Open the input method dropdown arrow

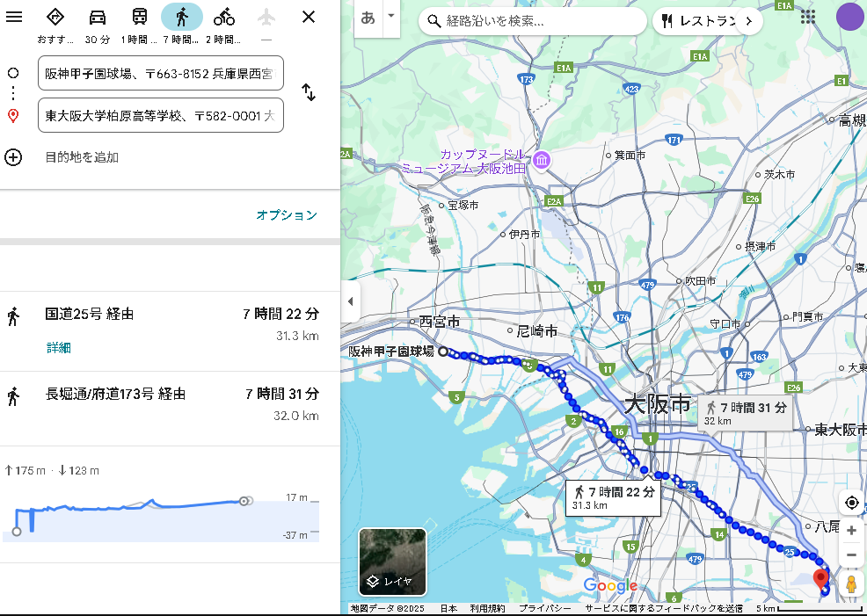coord(391,16)
